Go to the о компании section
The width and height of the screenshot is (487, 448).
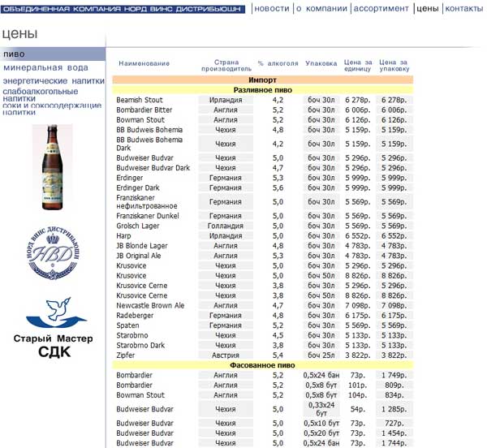point(321,9)
